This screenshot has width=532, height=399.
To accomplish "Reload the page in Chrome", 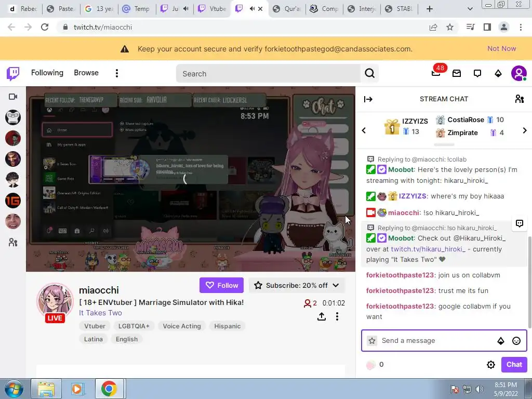I will click(x=45, y=27).
